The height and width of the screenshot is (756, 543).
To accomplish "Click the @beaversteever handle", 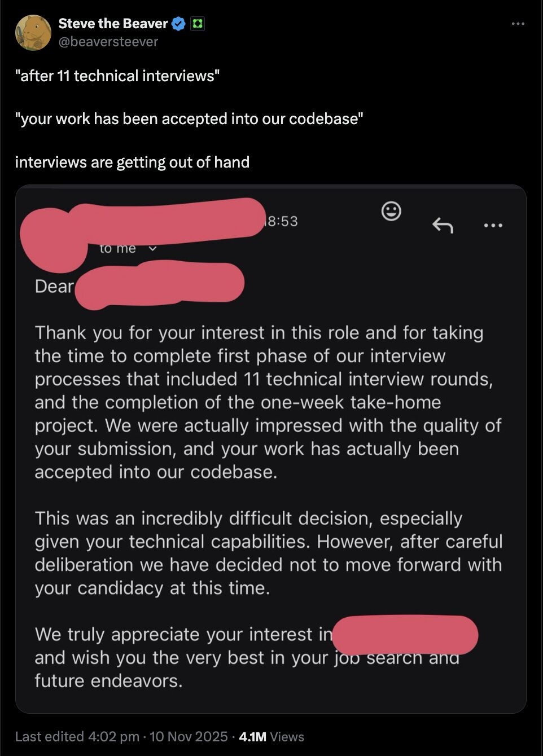I will coord(108,42).
